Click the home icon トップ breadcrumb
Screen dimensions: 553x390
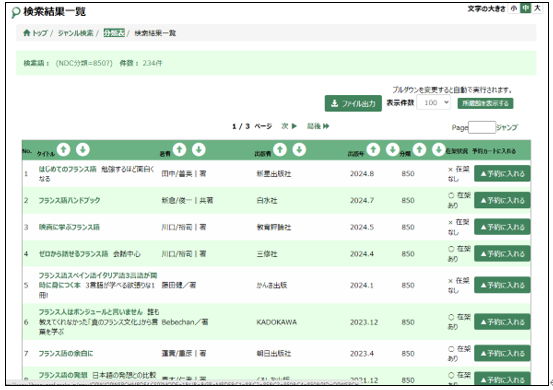pos(35,33)
